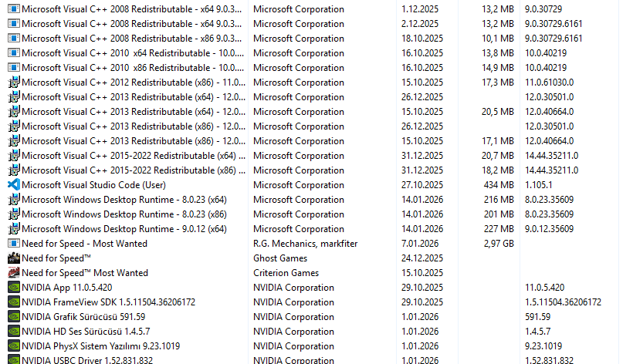Click the NVIDIA HD Ses Sürücüsü icon
Image resolution: width=633 pixels, height=364 pixels.
pos(14,332)
